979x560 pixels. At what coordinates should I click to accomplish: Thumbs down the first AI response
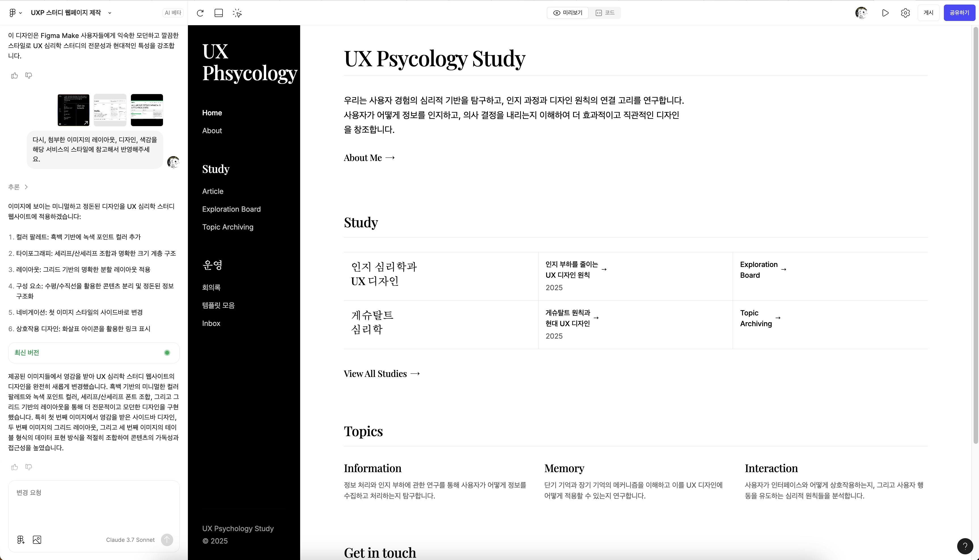[x=28, y=75]
